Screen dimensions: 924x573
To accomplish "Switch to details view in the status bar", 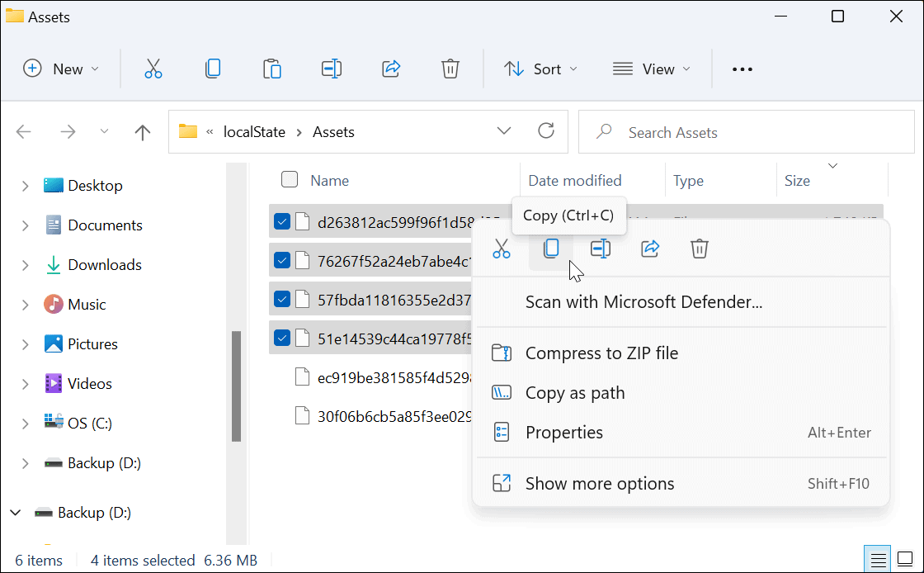I will 877,559.
